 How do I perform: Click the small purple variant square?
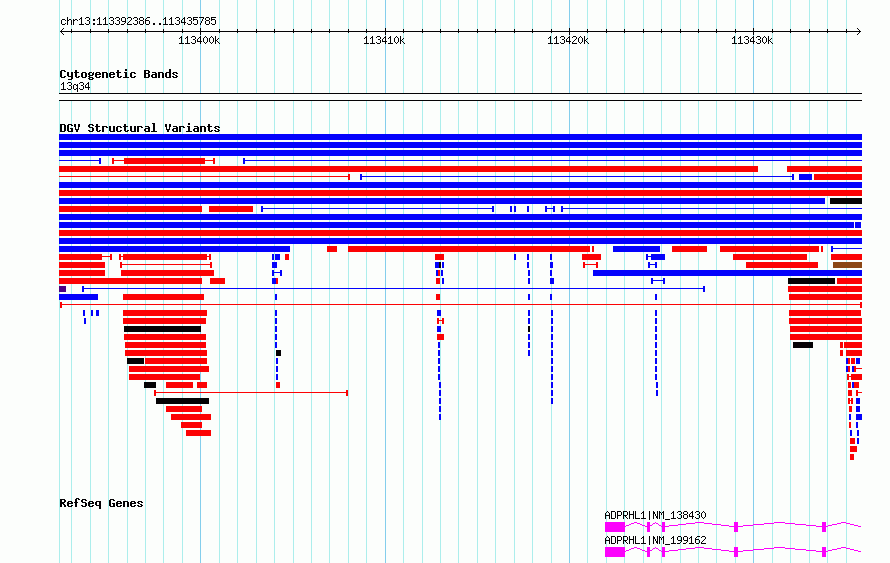click(62, 289)
